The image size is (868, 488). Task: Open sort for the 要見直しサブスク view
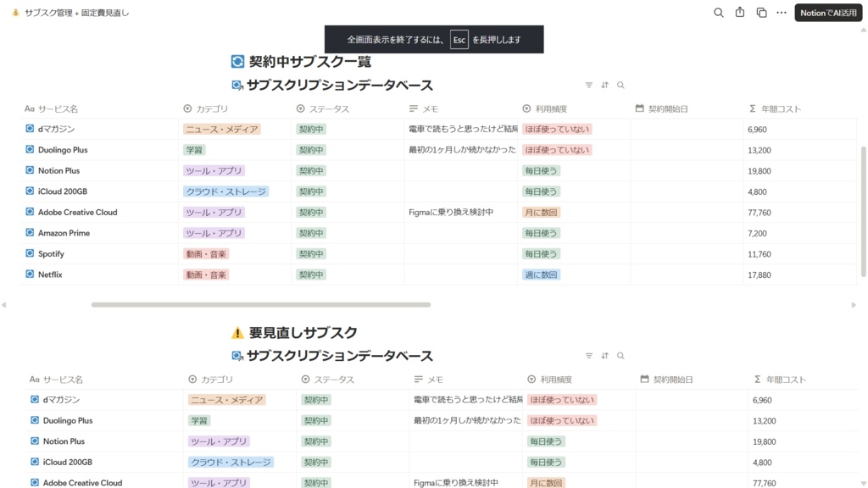tap(604, 356)
